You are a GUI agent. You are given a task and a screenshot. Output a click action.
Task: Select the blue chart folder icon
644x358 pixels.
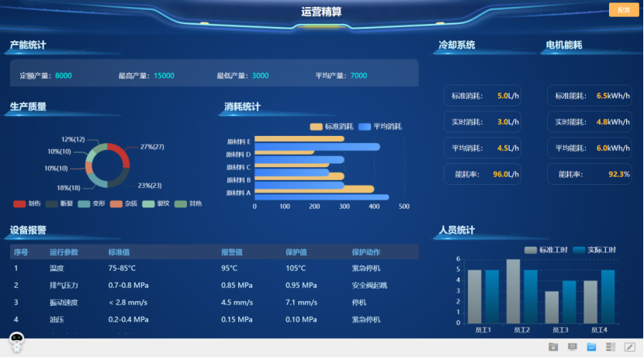point(591,347)
